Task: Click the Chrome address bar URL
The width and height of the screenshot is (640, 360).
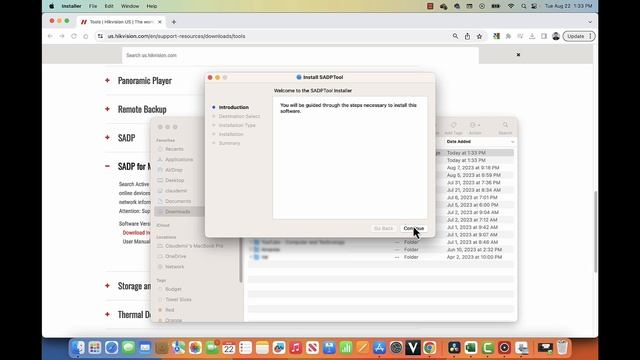Action: (176, 36)
